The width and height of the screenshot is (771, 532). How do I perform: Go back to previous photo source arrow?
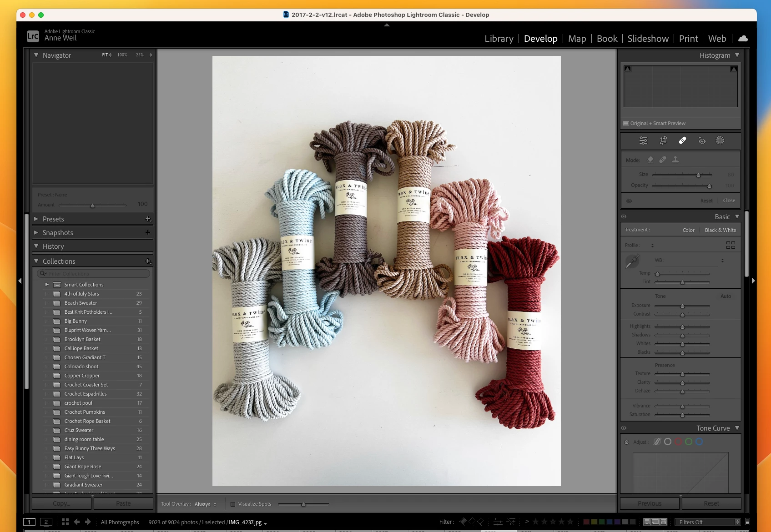point(77,522)
